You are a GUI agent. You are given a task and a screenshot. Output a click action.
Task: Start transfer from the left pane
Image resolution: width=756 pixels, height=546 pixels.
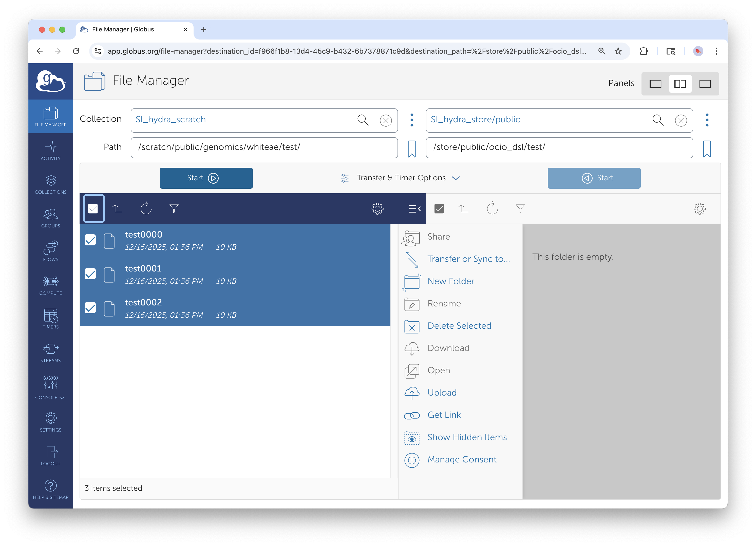206,178
